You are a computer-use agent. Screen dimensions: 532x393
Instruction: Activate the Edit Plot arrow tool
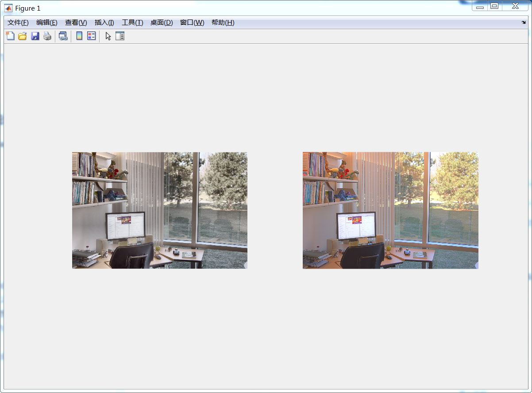[x=108, y=36]
